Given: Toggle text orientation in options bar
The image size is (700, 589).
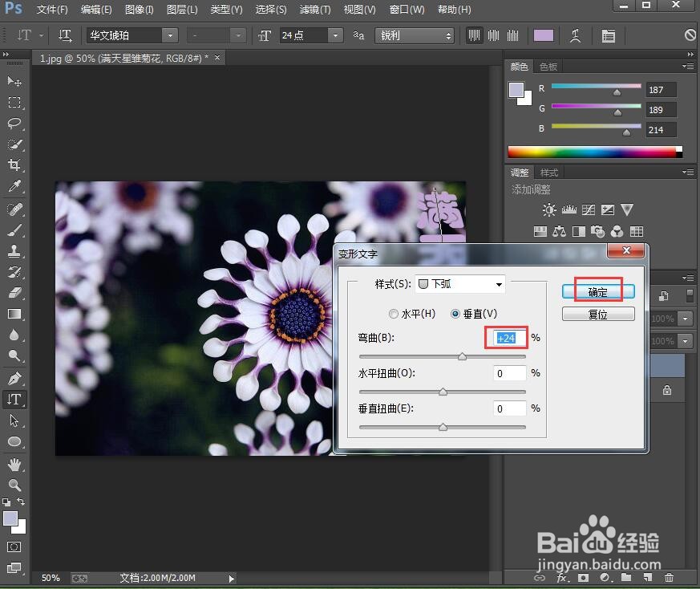Looking at the screenshot, I should (x=65, y=35).
